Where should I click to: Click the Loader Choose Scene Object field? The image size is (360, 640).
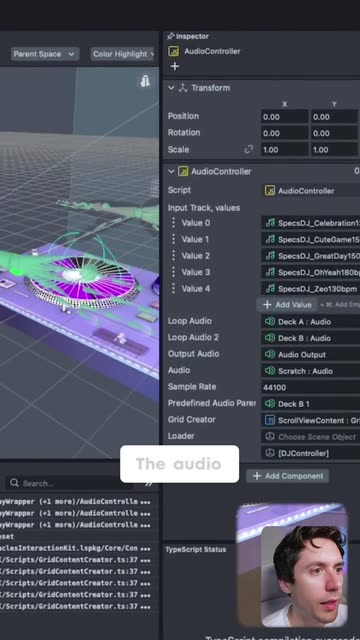tap(310, 437)
